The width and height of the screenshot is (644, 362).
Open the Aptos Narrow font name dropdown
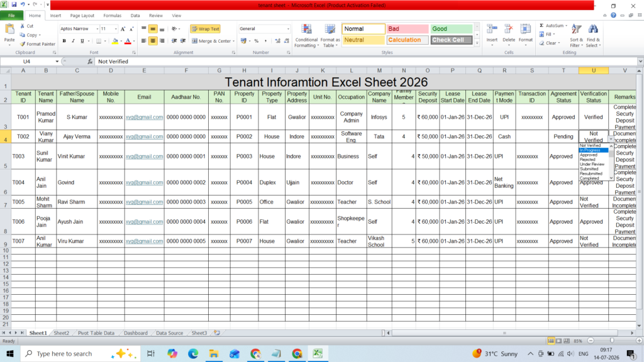pyautogui.click(x=97, y=29)
